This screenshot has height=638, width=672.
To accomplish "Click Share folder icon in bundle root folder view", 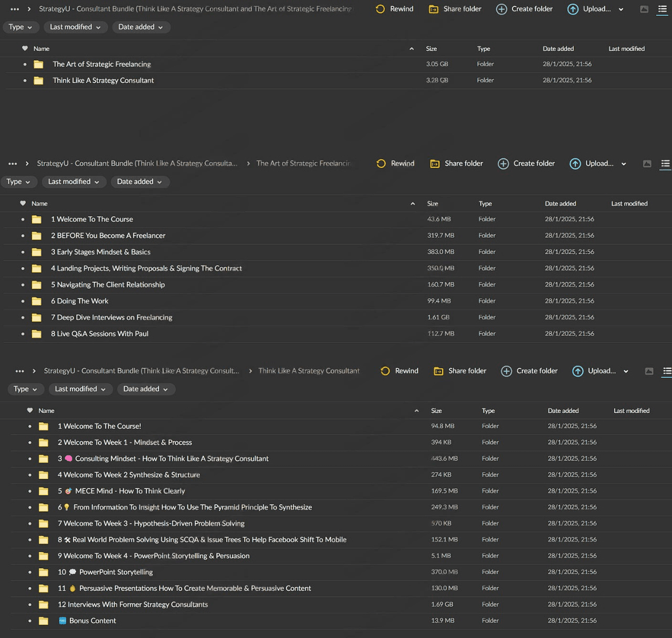I will point(434,9).
